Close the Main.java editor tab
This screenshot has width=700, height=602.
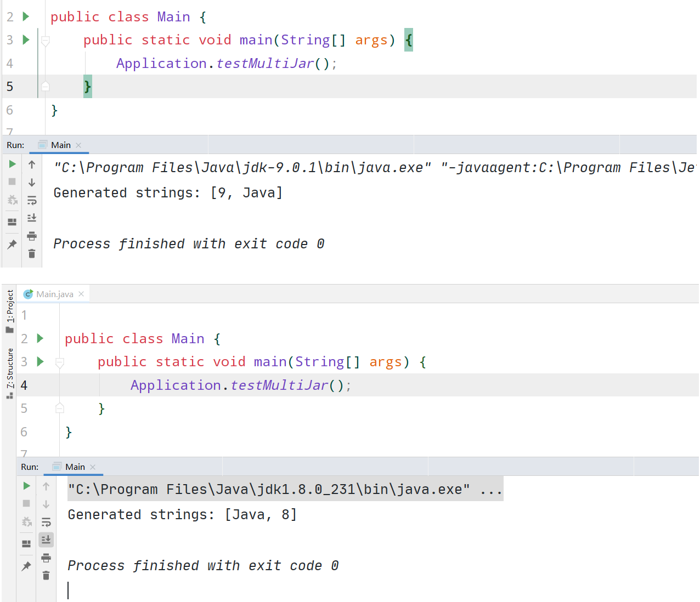pos(81,294)
